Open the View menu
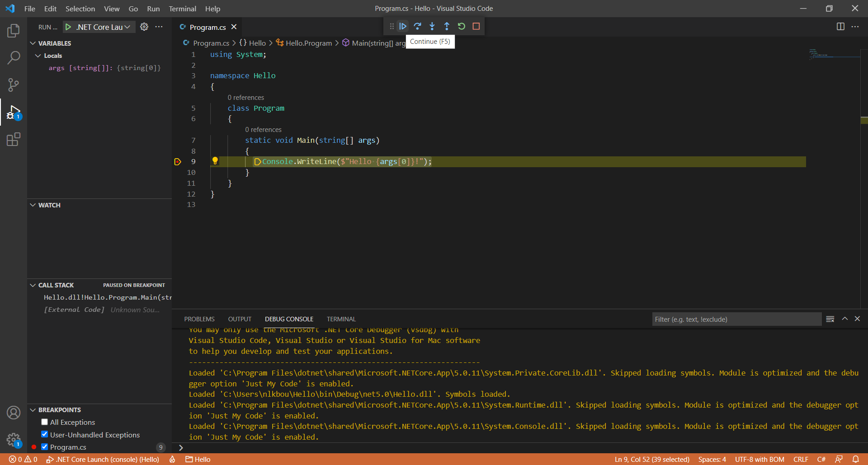This screenshot has height=465, width=868. pyautogui.click(x=112, y=9)
